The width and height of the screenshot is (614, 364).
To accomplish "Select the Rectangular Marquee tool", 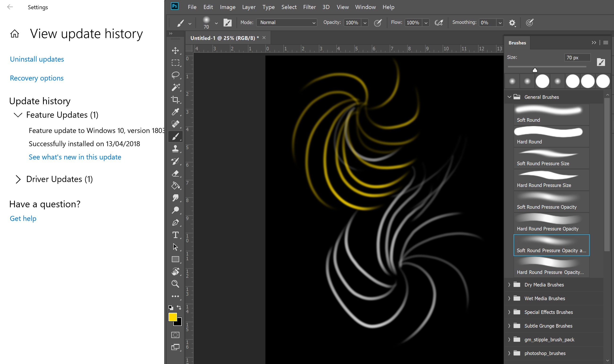I will click(x=175, y=63).
